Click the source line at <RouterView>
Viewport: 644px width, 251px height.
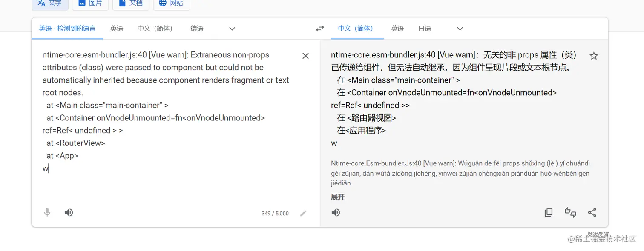click(x=76, y=143)
